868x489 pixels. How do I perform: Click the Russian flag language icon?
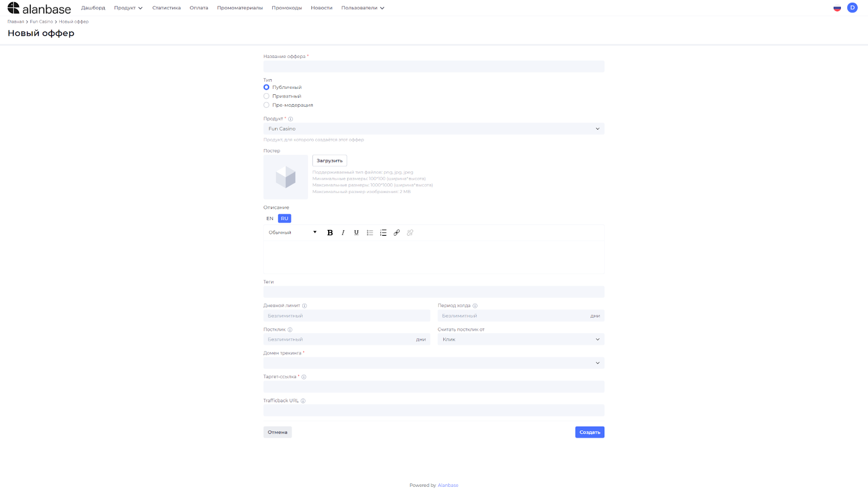point(837,8)
